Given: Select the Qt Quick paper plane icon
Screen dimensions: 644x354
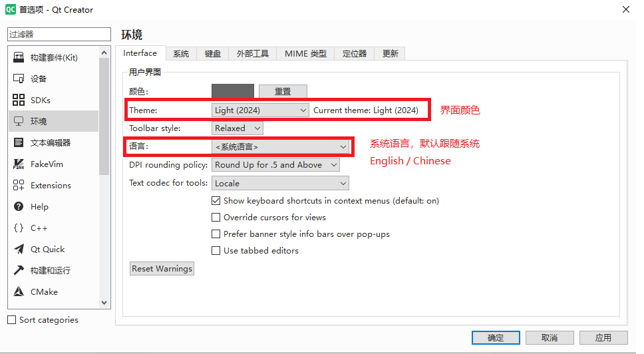Looking at the screenshot, I should pos(19,250).
